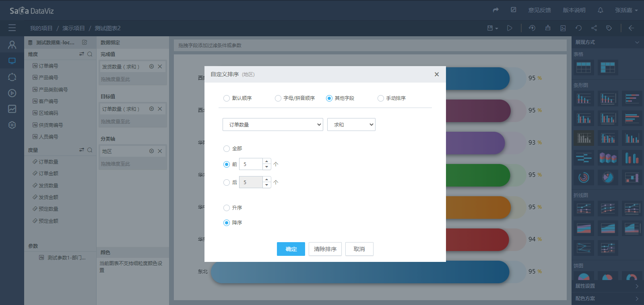
Task: Click the export image toolbar icon
Action: (x=563, y=28)
